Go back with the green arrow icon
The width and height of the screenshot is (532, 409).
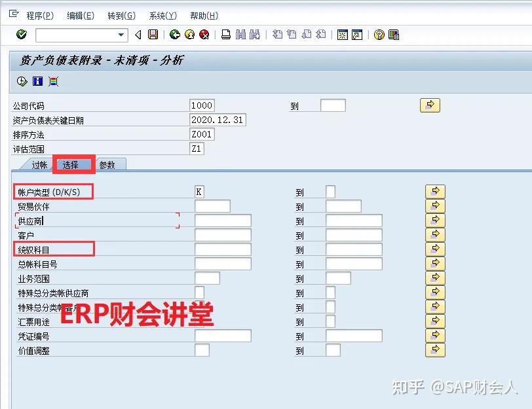tap(175, 35)
